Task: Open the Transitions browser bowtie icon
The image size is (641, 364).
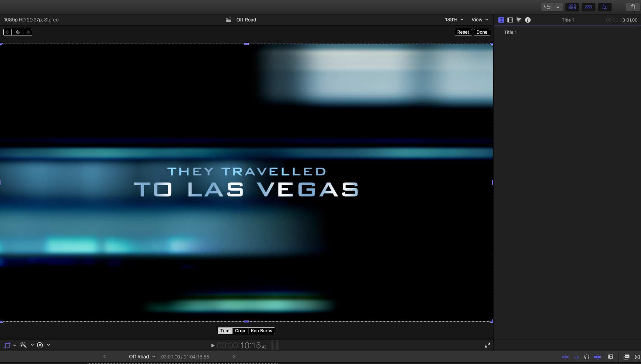Action: point(637,357)
